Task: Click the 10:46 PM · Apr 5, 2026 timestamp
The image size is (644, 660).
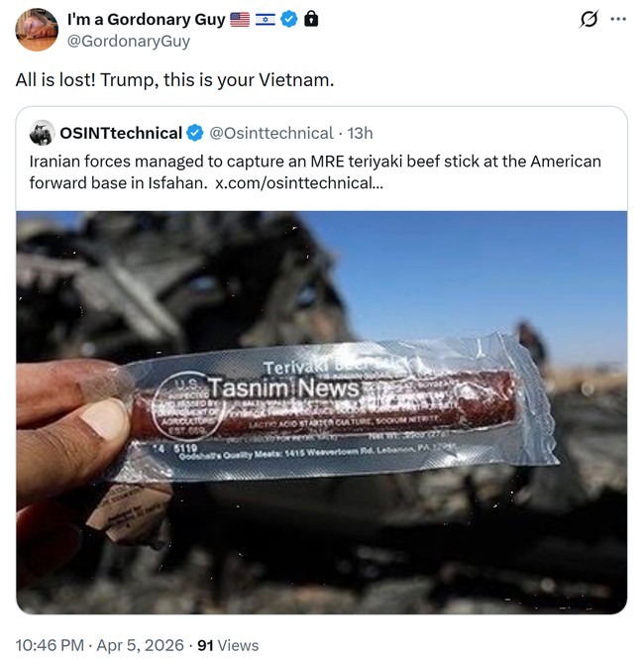Action: coord(99,645)
